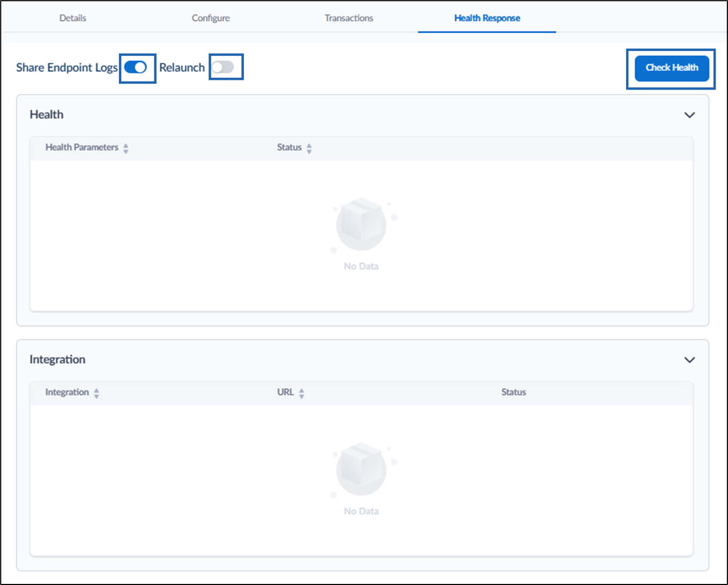Screen dimensions: 728x585
Task: Click the Share Endpoint Logs label
Action: [x=67, y=68]
